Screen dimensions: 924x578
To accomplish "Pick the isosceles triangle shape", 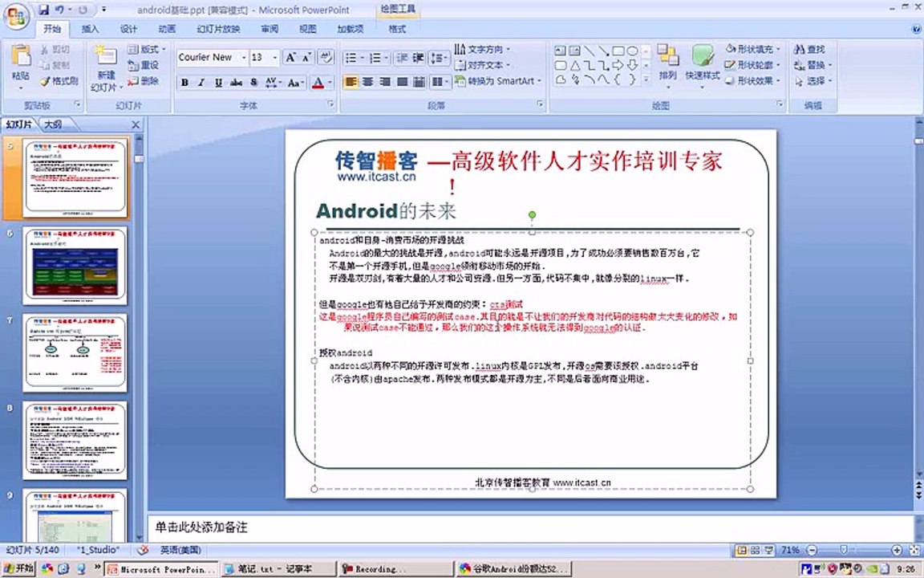I will point(575,65).
